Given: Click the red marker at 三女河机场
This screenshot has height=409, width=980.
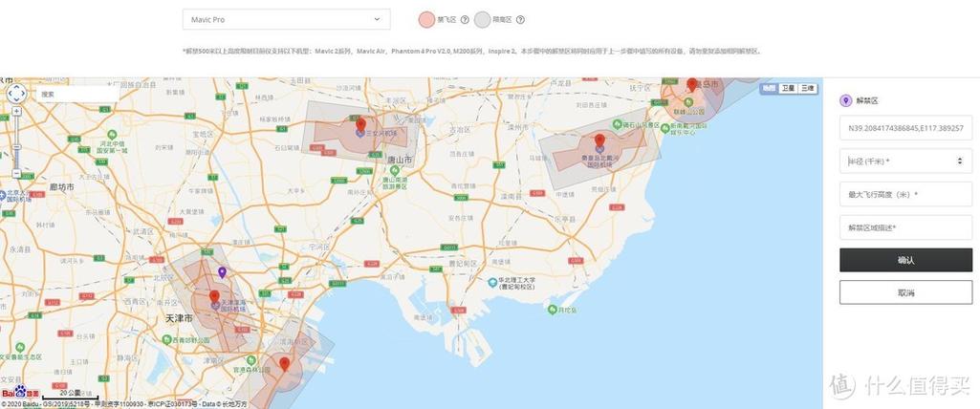Looking at the screenshot, I should coord(360,125).
